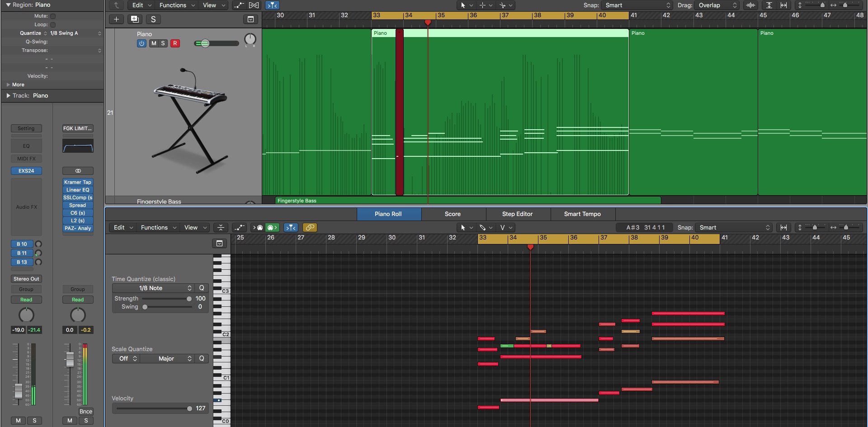This screenshot has height=427, width=868.
Task: Click the Add Tracks plus icon
Action: coord(116,19)
